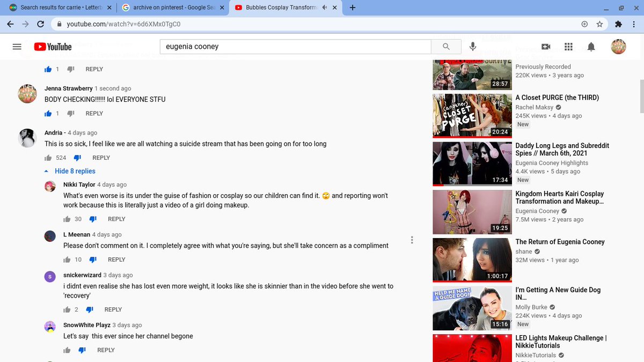Click the install/add circle icon in address bar

pos(584,24)
